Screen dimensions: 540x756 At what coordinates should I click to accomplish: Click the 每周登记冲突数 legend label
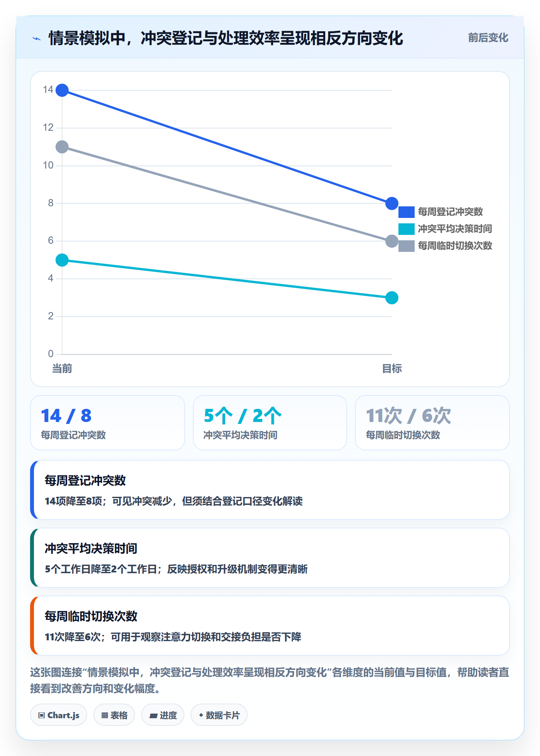(451, 212)
